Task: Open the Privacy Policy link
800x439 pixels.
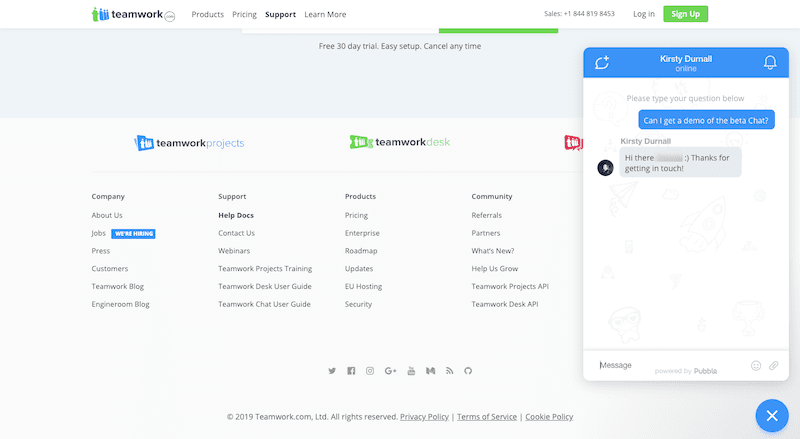Action: [424, 417]
